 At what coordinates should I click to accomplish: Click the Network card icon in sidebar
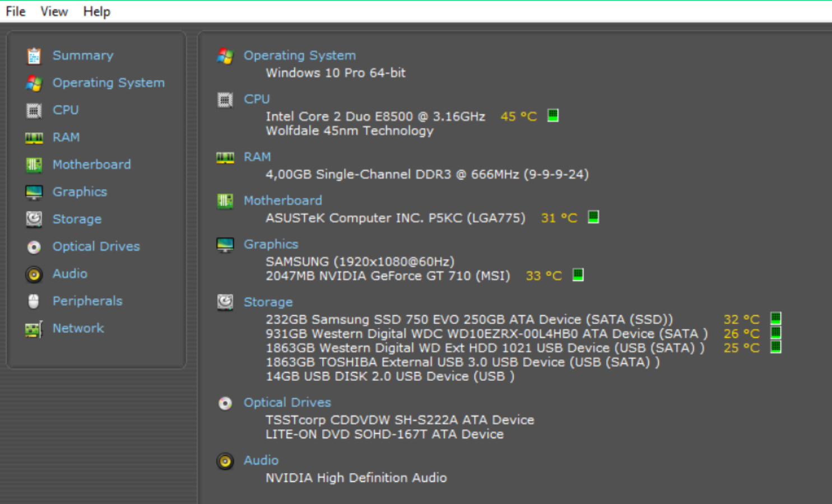[34, 329]
